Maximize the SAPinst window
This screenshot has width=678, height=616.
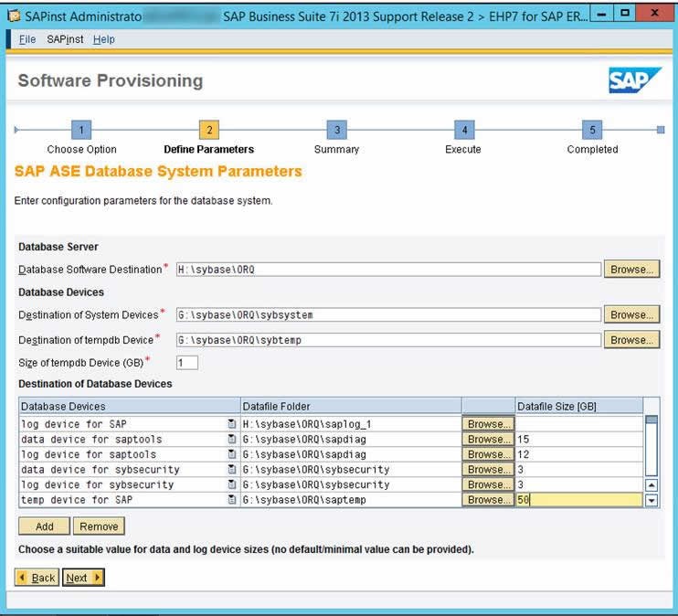coord(624,14)
